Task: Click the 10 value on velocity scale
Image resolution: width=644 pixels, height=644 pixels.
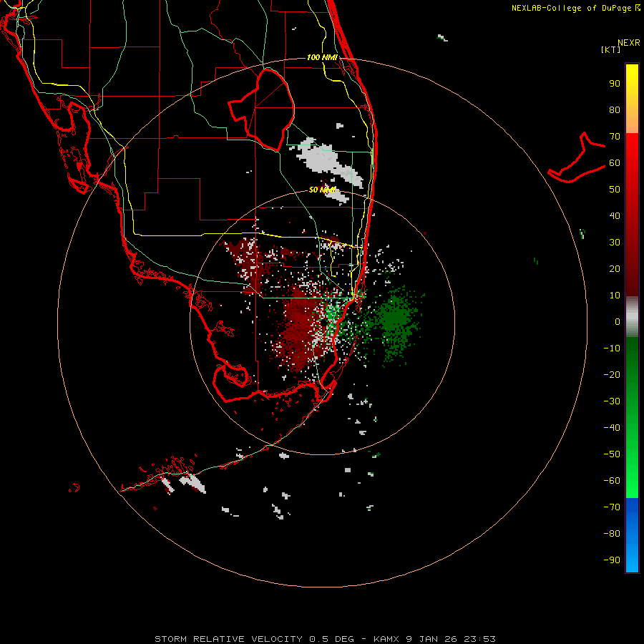Action: pyautogui.click(x=615, y=296)
